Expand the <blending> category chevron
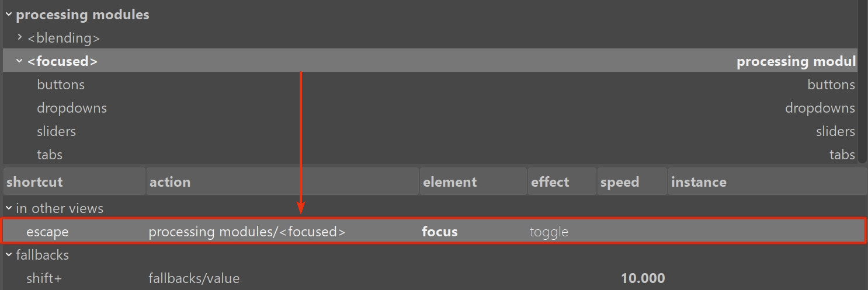Image resolution: width=868 pixels, height=290 pixels. point(20,37)
